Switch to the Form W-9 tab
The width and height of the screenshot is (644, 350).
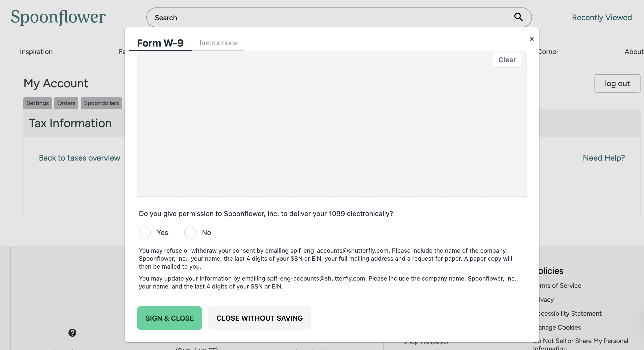tap(160, 43)
